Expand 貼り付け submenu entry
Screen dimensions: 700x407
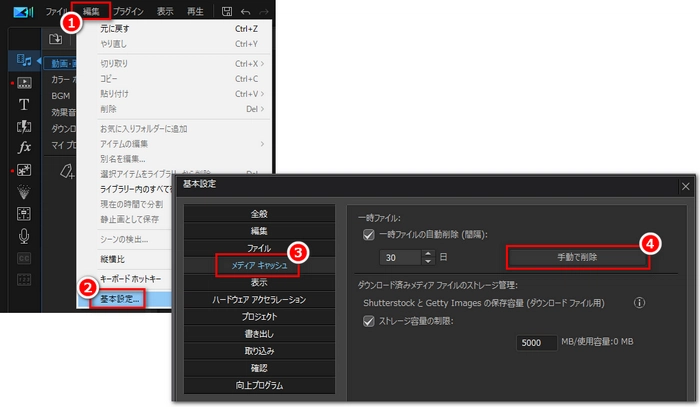(x=174, y=94)
